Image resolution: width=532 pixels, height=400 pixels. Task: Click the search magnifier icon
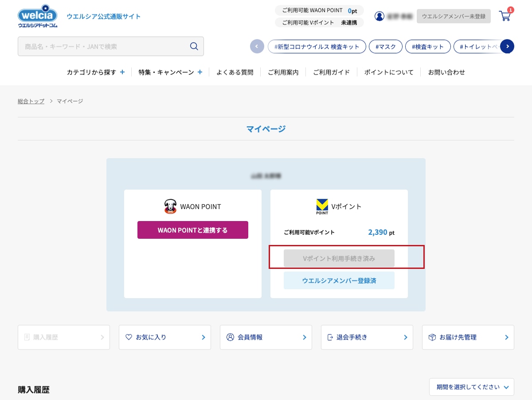tap(194, 47)
